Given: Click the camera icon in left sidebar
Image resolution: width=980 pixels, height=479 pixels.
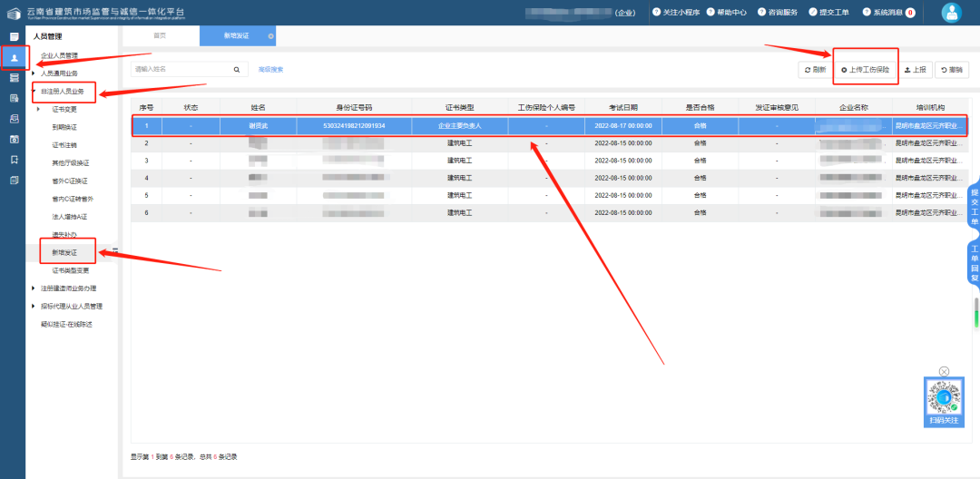Looking at the screenshot, I should (14, 139).
